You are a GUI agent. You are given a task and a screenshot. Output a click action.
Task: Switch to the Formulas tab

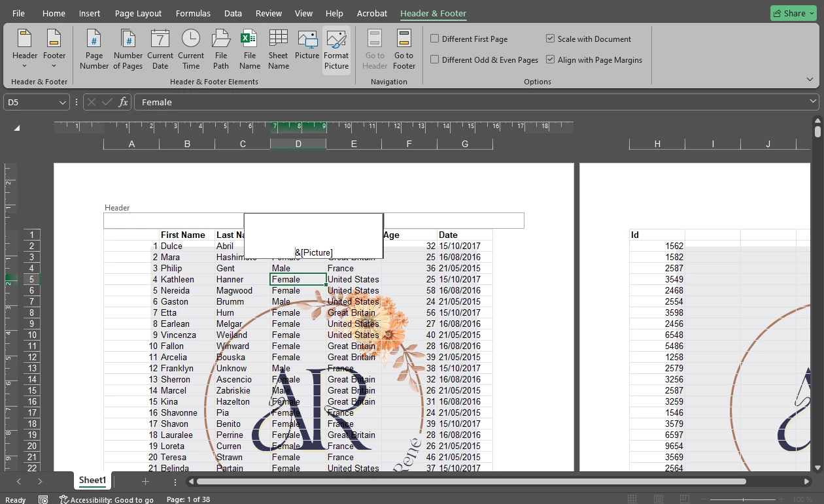pos(193,13)
